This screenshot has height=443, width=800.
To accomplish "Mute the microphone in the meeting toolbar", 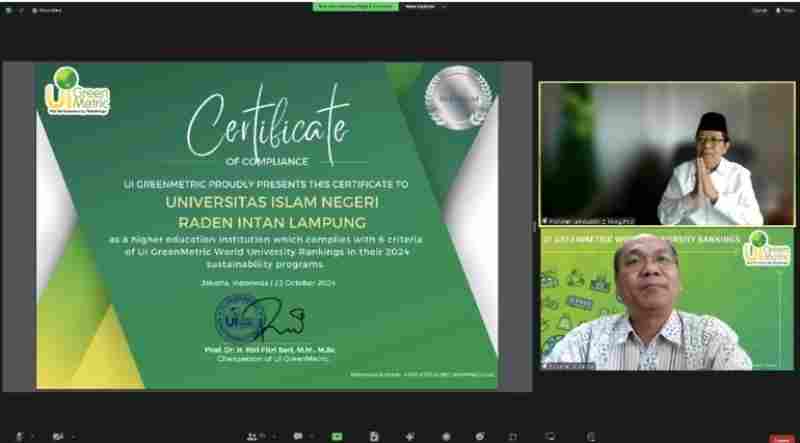I will coord(19,436).
